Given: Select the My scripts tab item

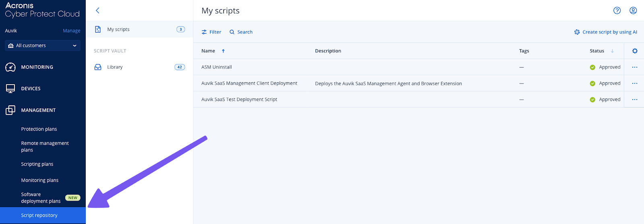Looking at the screenshot, I should click(x=139, y=29).
